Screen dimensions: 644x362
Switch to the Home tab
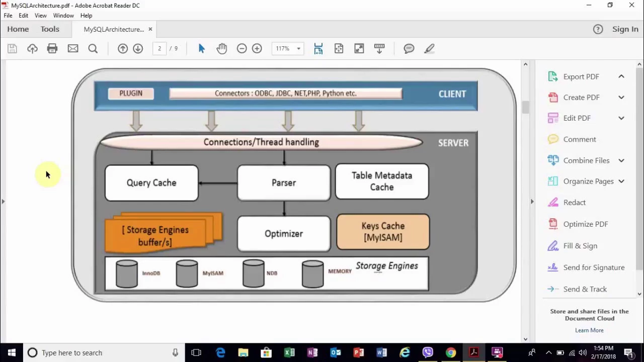[18, 29]
